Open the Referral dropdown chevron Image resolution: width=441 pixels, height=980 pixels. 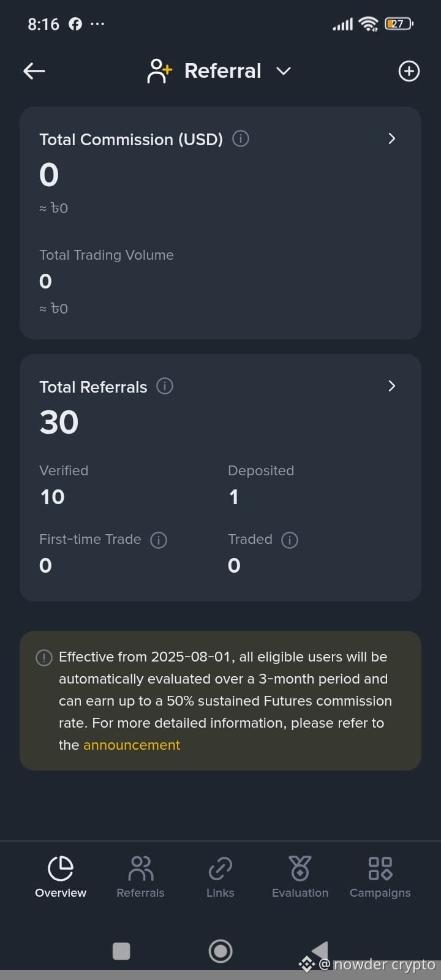284,72
